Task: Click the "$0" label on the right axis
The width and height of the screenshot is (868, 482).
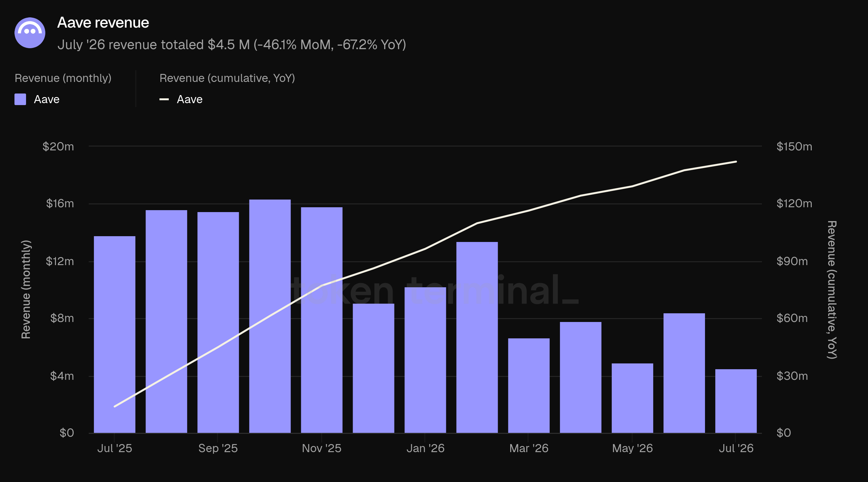Action: pyautogui.click(x=784, y=433)
